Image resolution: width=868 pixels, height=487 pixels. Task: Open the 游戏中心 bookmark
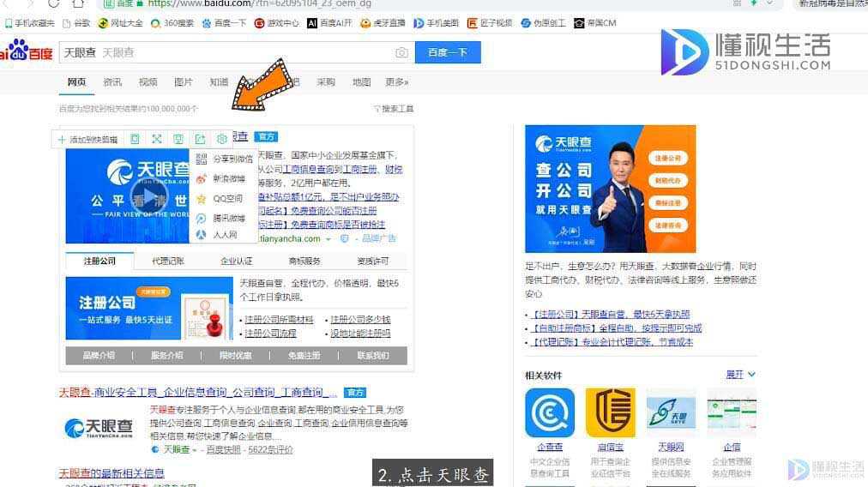coord(277,22)
